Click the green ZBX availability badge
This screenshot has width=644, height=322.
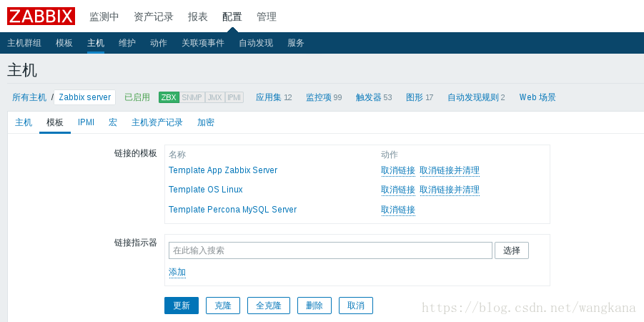169,97
